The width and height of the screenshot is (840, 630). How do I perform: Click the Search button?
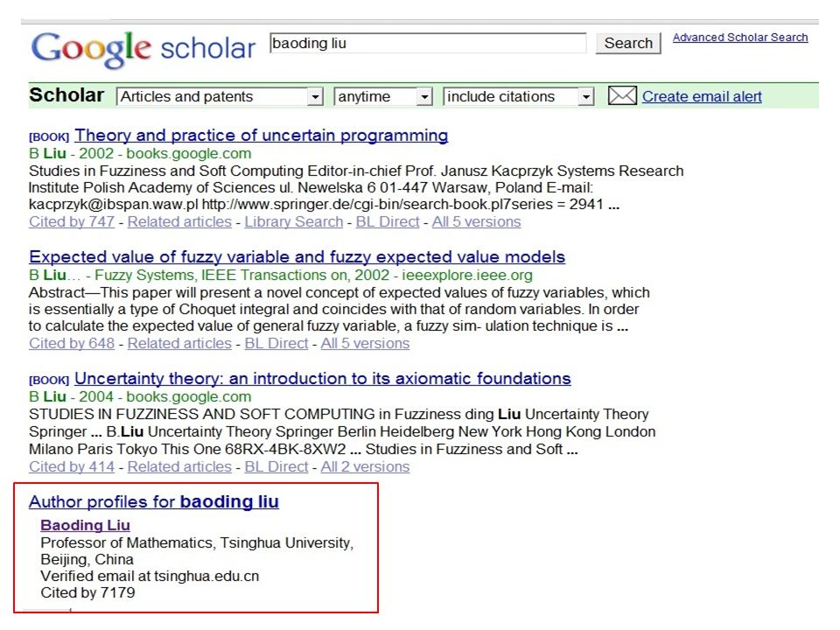pos(628,43)
